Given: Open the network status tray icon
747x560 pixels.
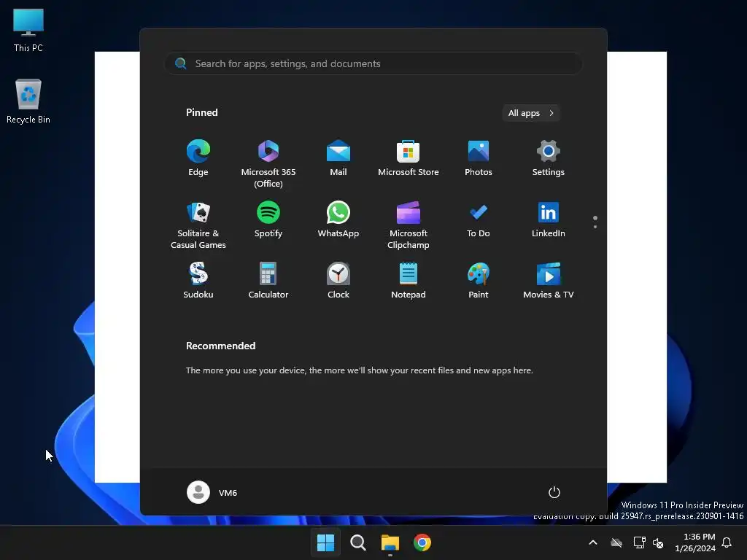Looking at the screenshot, I should coord(639,542).
